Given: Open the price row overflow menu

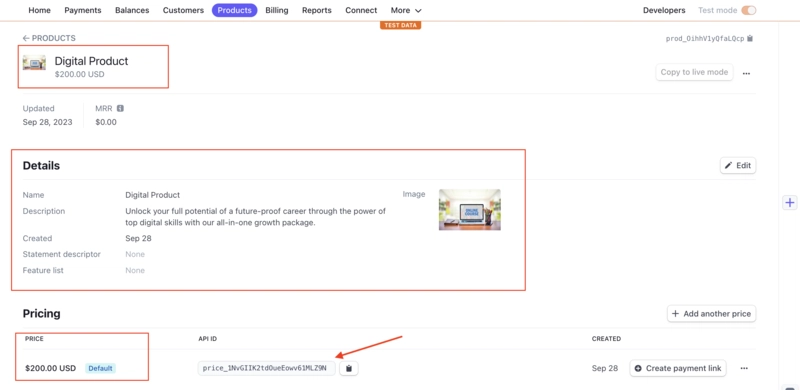Looking at the screenshot, I should [744, 368].
